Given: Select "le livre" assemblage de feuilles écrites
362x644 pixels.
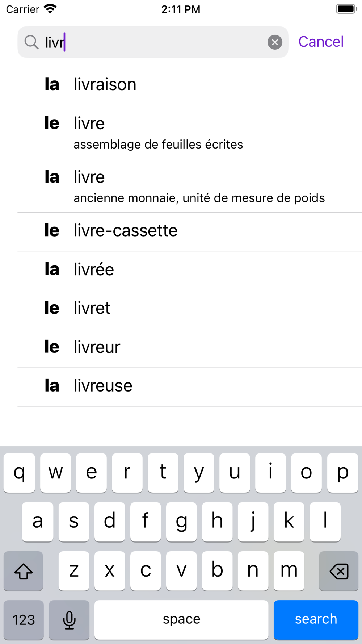Looking at the screenshot, I should coord(190,132).
